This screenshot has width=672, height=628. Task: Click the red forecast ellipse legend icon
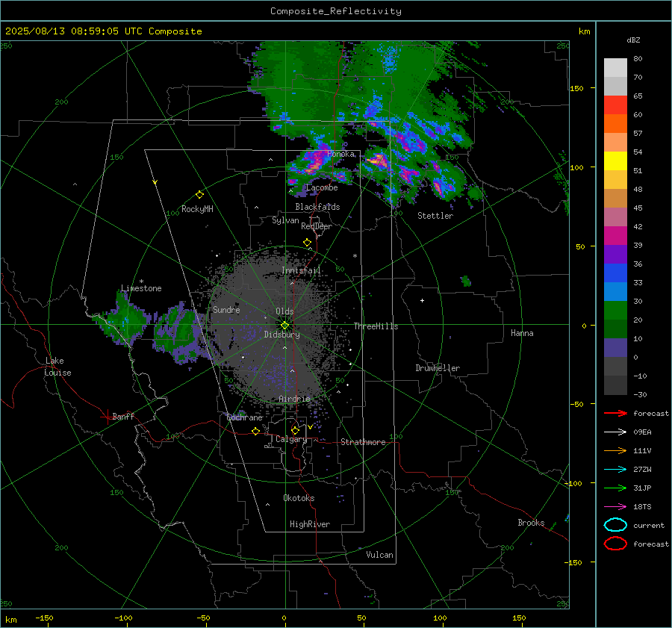[x=615, y=544]
